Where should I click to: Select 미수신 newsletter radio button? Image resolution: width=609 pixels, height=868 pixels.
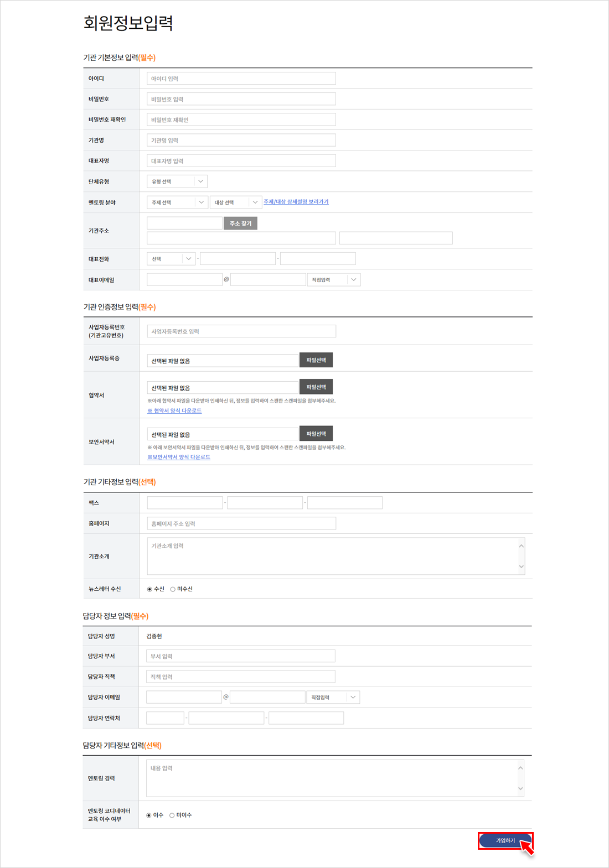point(173,589)
